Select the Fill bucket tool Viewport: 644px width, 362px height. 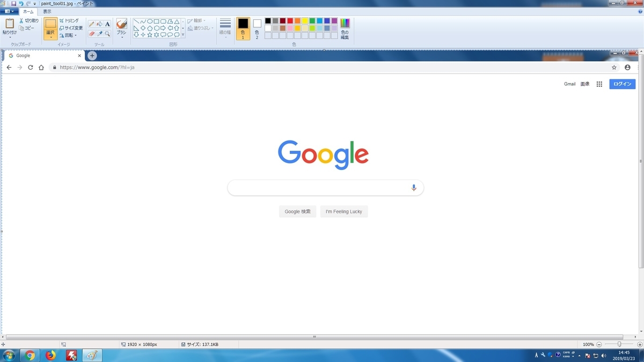(100, 24)
